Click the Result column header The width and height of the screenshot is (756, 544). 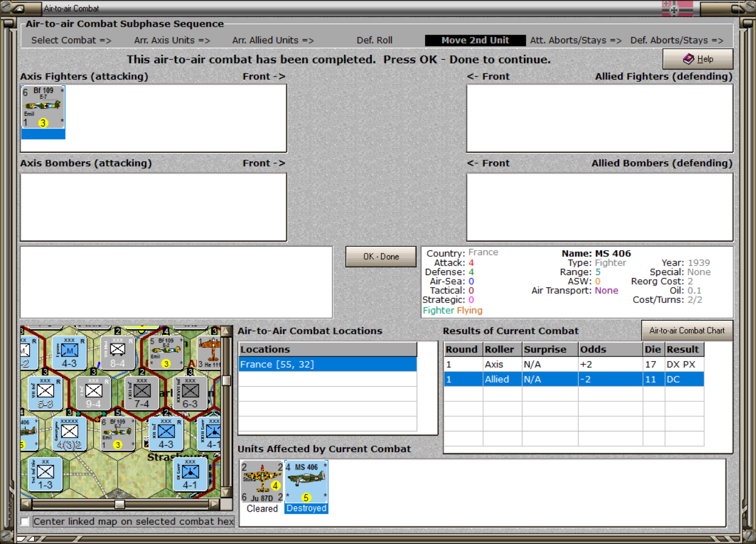click(684, 349)
